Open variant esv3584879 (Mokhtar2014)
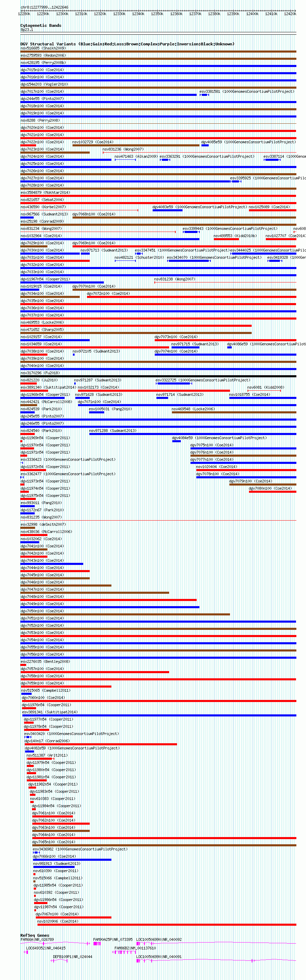This screenshot has width=306, height=980. pyautogui.click(x=45, y=192)
